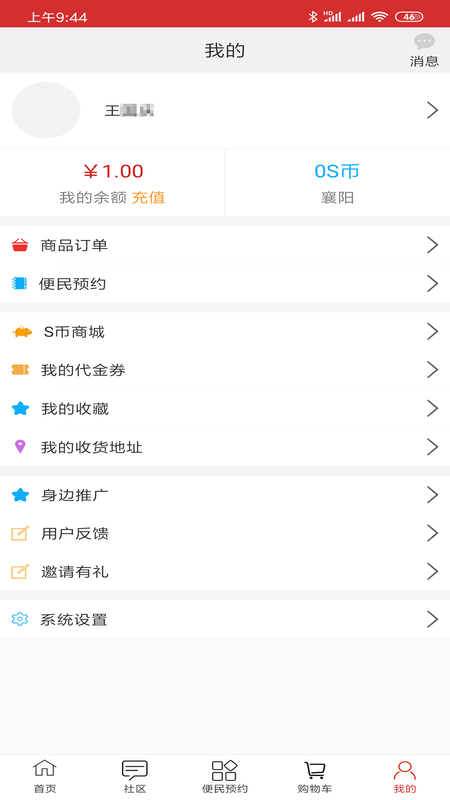Tap the orange 充值 recharge link
The width and height of the screenshot is (450, 800).
point(148,197)
